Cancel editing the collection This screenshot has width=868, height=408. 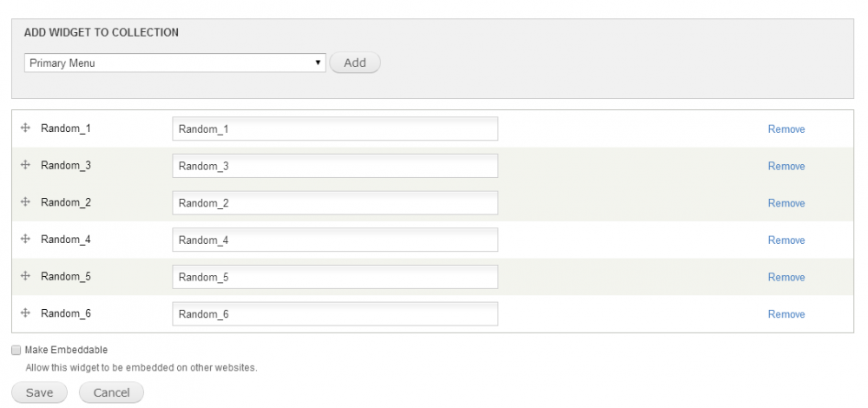pyautogui.click(x=111, y=392)
